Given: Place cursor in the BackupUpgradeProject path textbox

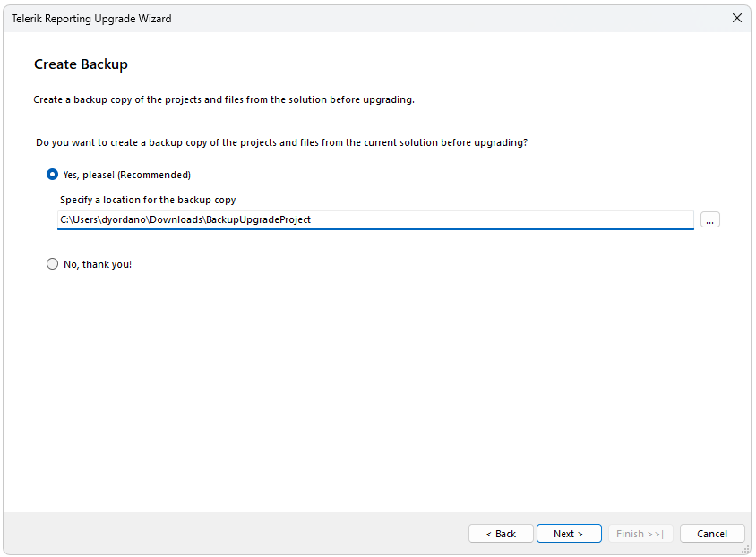Looking at the screenshot, I should (x=358, y=219).
